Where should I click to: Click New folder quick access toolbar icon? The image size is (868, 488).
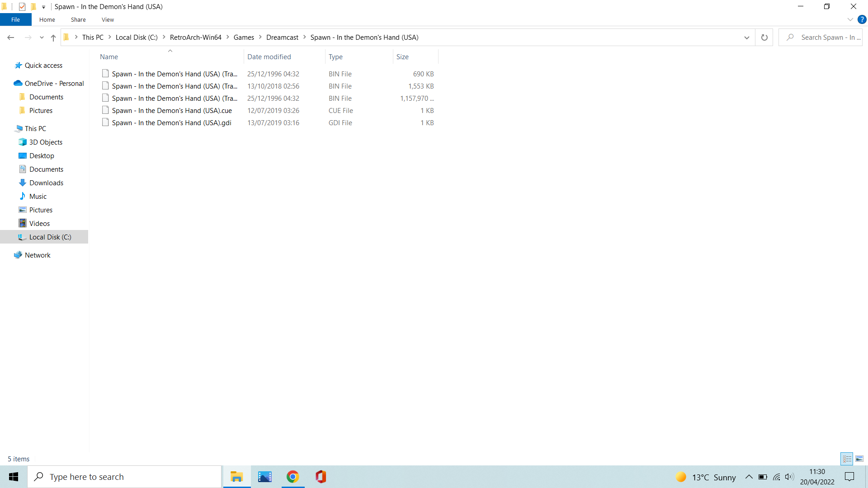(33, 6)
